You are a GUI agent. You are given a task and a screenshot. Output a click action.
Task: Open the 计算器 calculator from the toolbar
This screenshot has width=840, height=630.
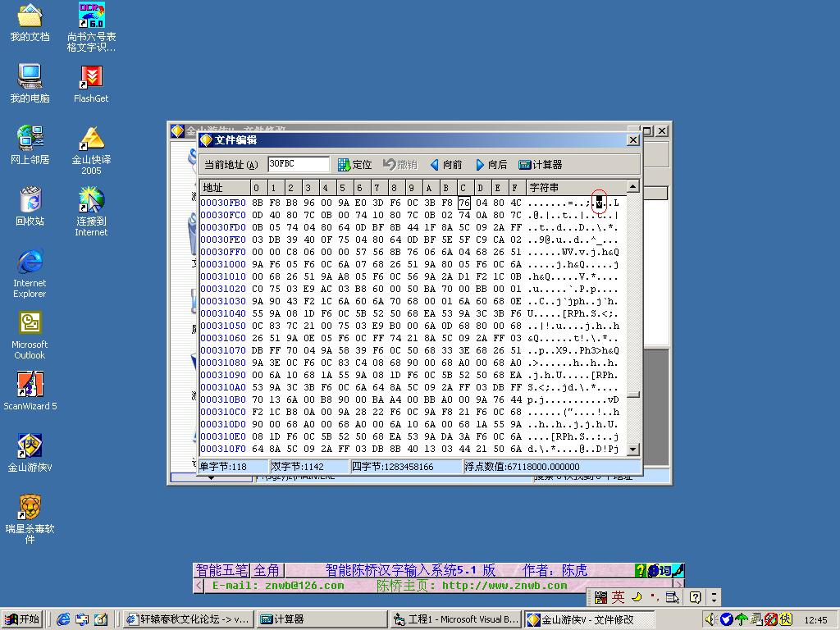click(540, 165)
